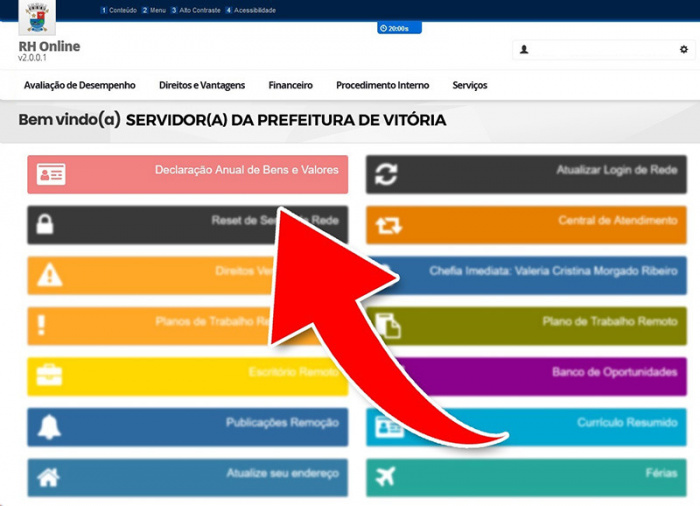Jump to Menu accessibility shortcut
Screen dimensions: 700x506
point(154,10)
